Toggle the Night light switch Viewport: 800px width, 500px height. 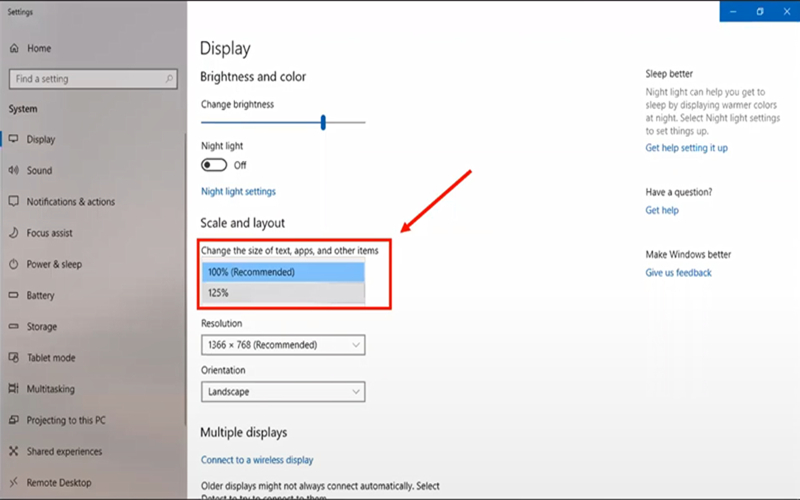pos(214,165)
